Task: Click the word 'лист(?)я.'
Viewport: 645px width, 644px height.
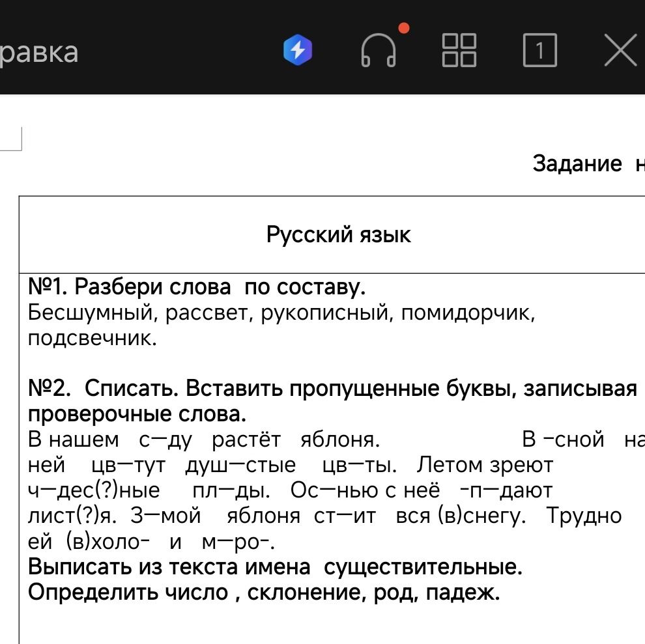Action: coord(72,516)
